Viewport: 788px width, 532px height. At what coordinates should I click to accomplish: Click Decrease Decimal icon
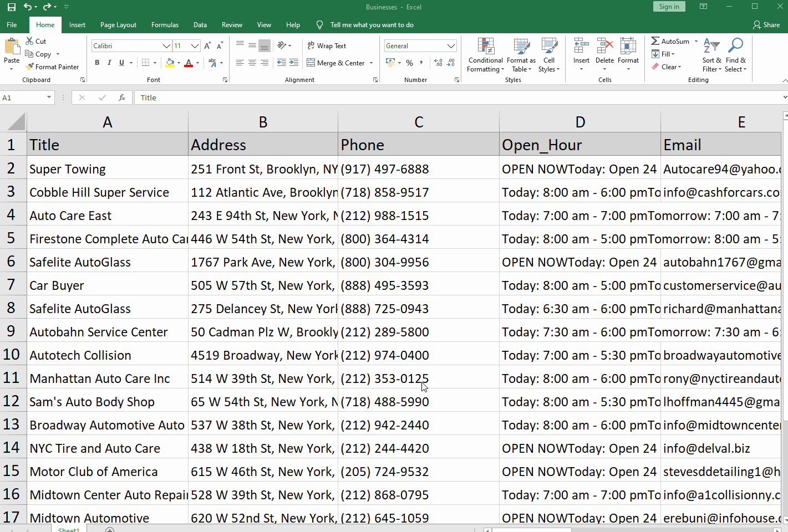pyautogui.click(x=451, y=63)
